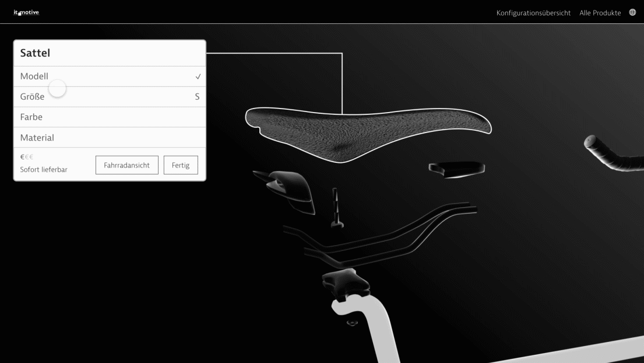Open the language globe icon
Image resolution: width=644 pixels, height=363 pixels.
coord(632,12)
